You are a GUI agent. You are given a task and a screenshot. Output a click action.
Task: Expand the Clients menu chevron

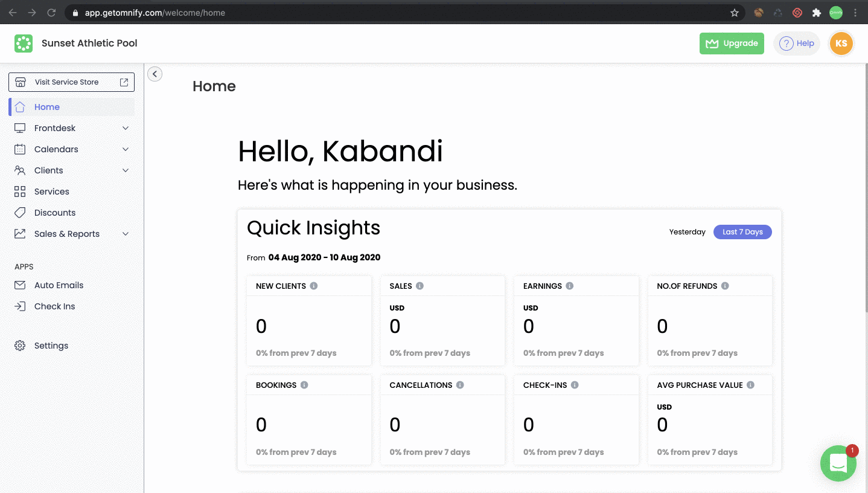[126, 170]
